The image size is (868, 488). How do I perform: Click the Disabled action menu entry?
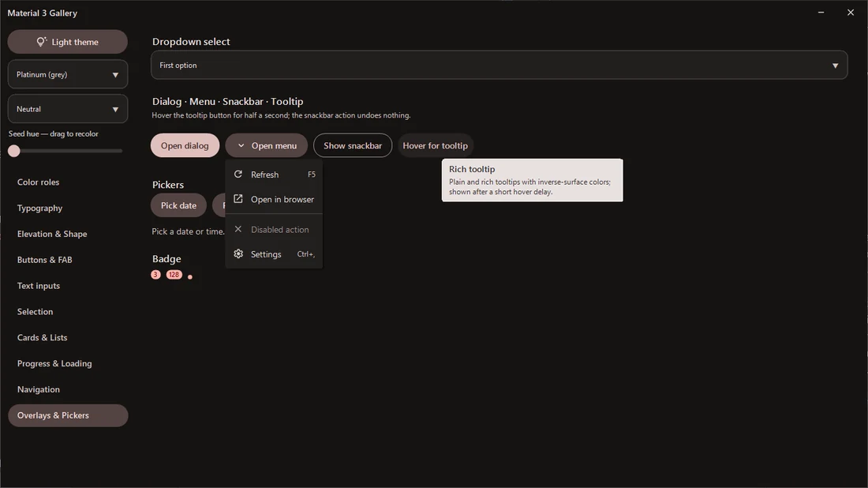tap(274, 229)
